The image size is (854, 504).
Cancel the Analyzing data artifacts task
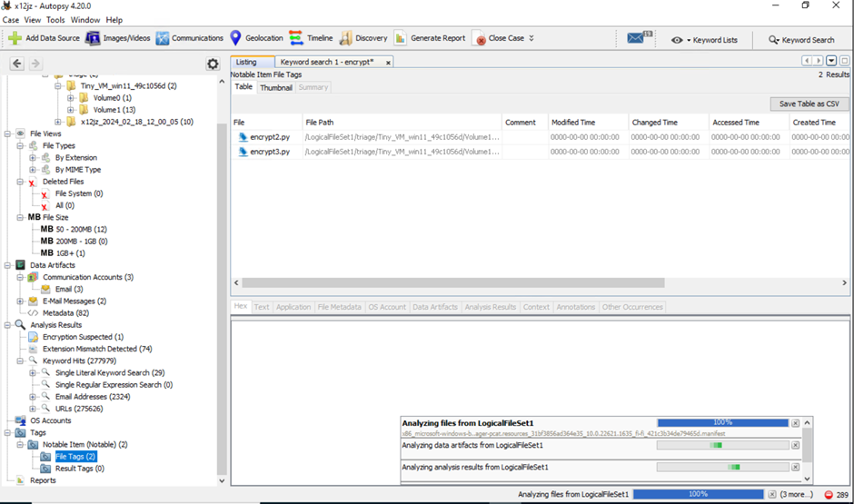click(x=795, y=445)
